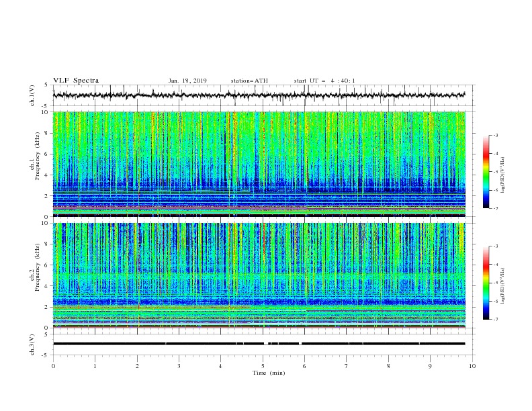
Task: Click the "6" kHz tick on ch.1 frequency axis
Action: [x=46, y=154]
